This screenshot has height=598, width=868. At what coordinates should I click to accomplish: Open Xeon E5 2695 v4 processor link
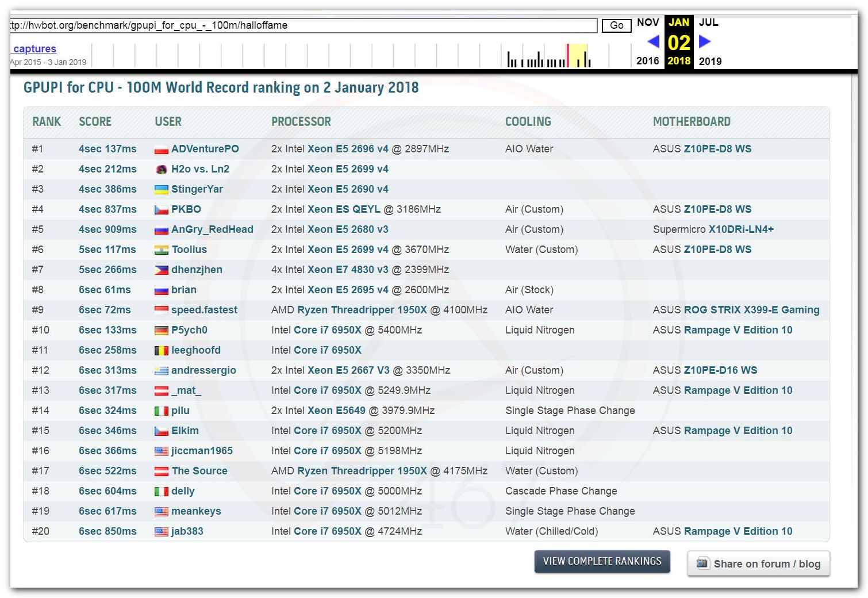pyautogui.click(x=348, y=290)
